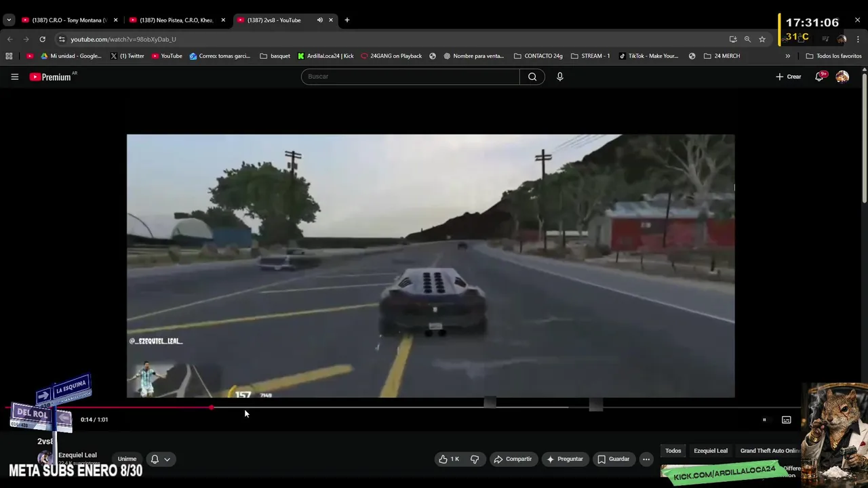Focus the Buscar search field
Screen dimensions: 868x488
coord(410,77)
